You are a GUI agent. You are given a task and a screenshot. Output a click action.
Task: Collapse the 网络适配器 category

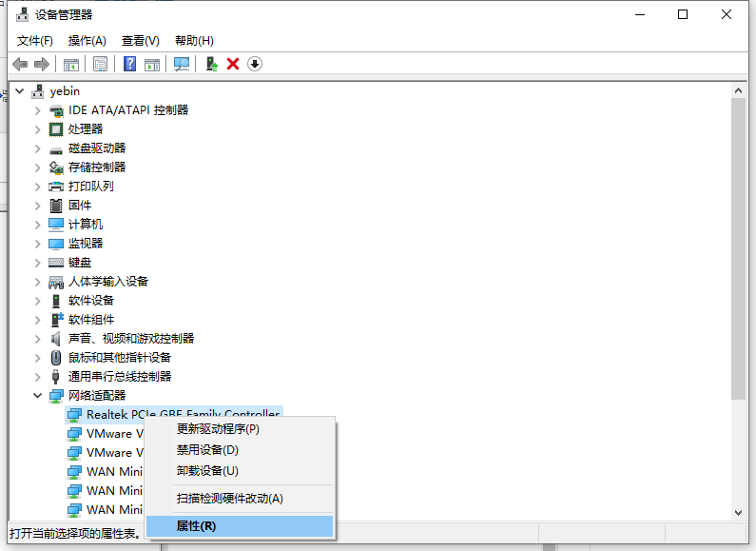pos(38,396)
